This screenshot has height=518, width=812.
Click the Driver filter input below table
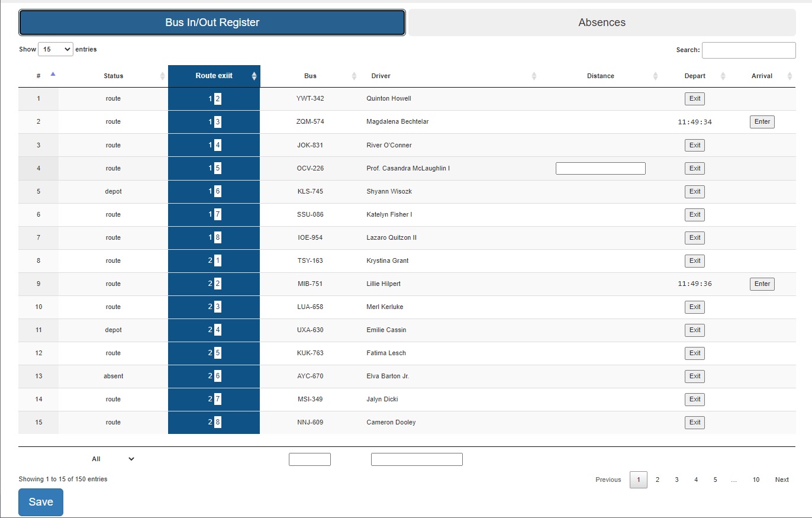click(417, 459)
